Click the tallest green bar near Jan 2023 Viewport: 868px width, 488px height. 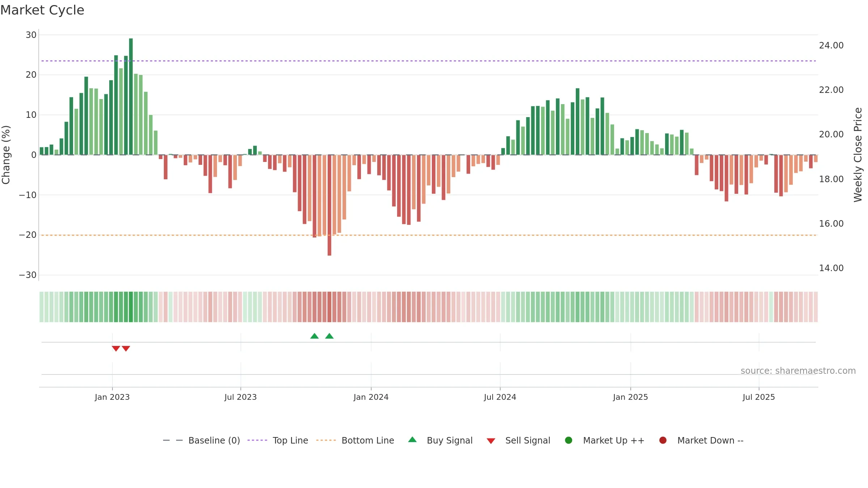click(x=131, y=97)
